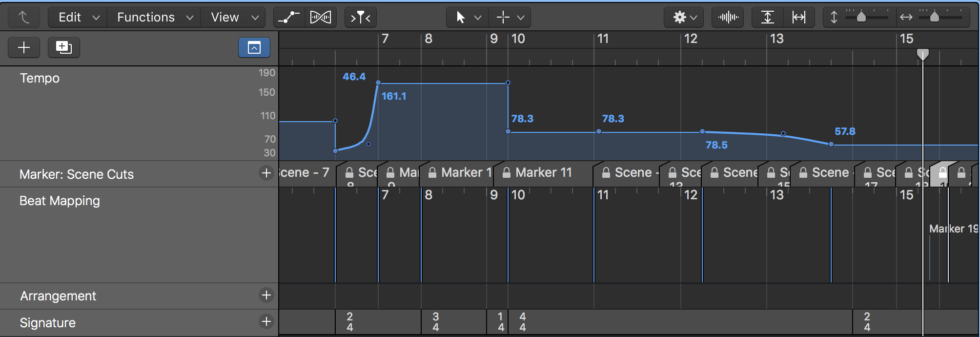Select the Tempo track header

139,113
